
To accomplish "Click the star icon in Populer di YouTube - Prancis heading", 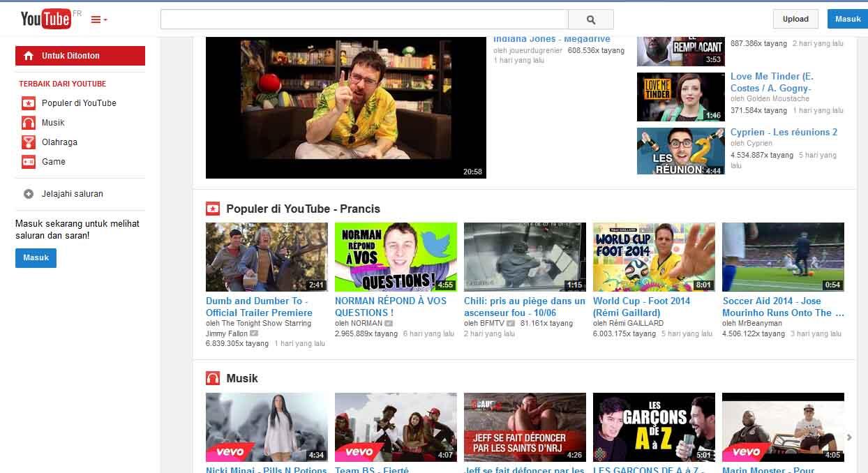I will [213, 209].
